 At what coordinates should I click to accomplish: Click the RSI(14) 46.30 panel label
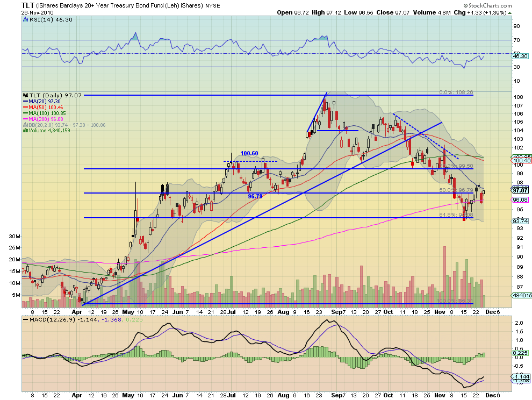51,20
